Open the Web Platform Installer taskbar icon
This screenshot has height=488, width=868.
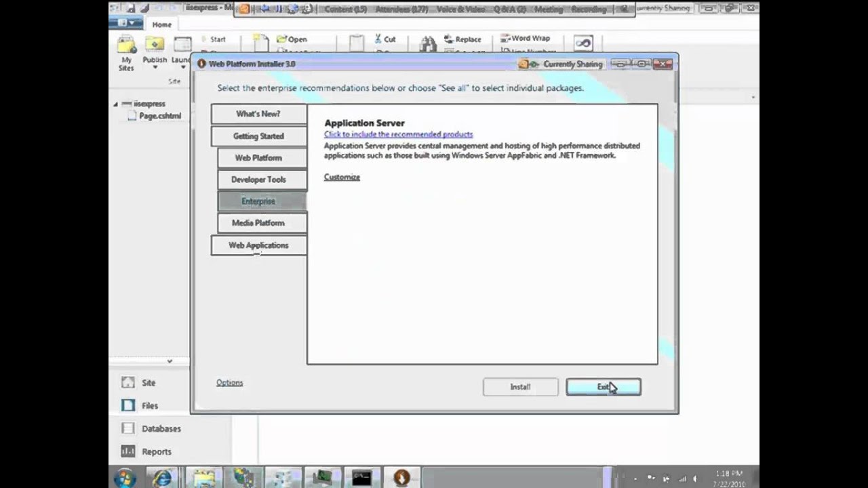pyautogui.click(x=401, y=478)
